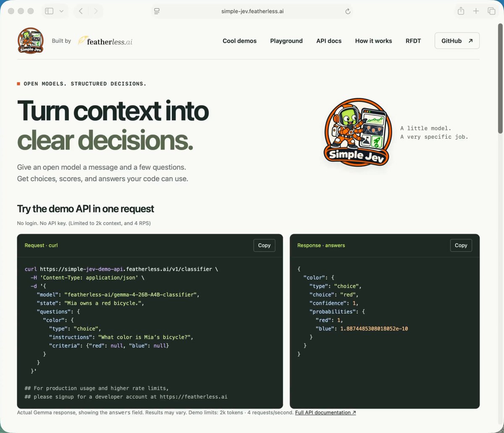Click the '"confidence": 1' line in response
Viewport: 504px width, 433px height.
334,303
